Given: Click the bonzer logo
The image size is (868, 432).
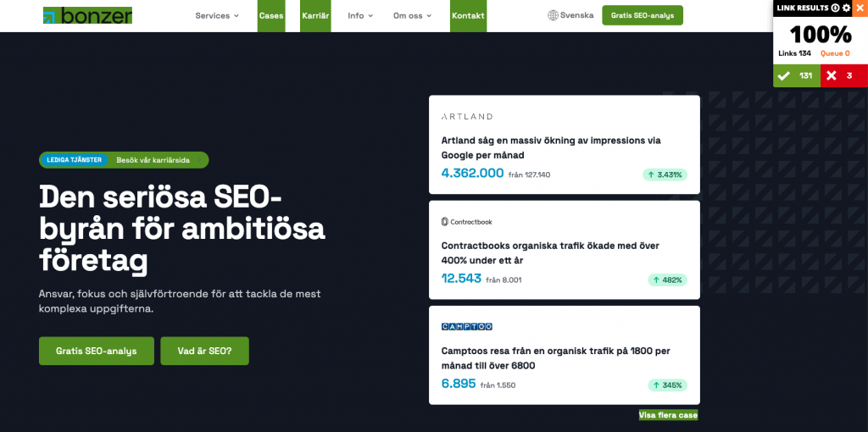Looking at the screenshot, I should pos(87,15).
